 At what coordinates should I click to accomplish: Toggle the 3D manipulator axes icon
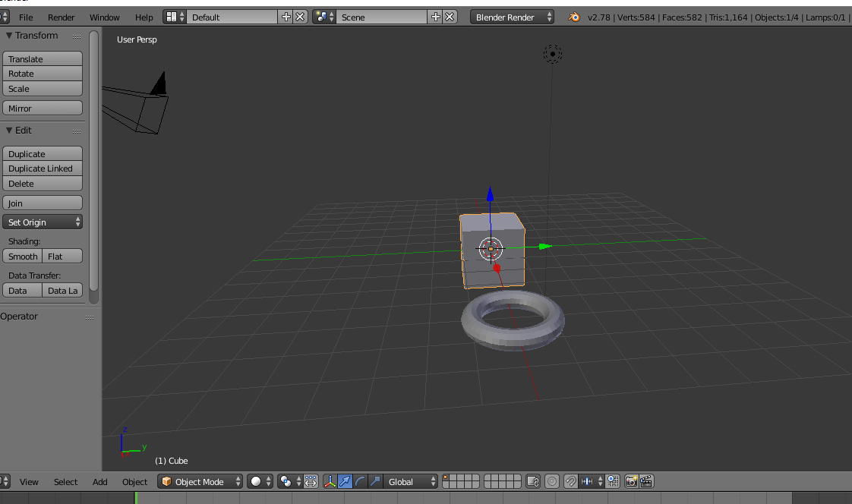tap(330, 481)
